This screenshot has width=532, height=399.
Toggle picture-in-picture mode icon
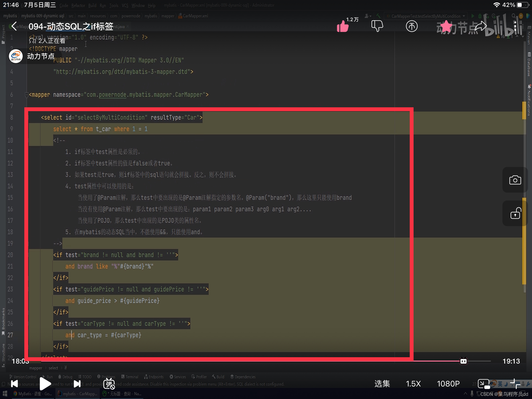coord(484,384)
